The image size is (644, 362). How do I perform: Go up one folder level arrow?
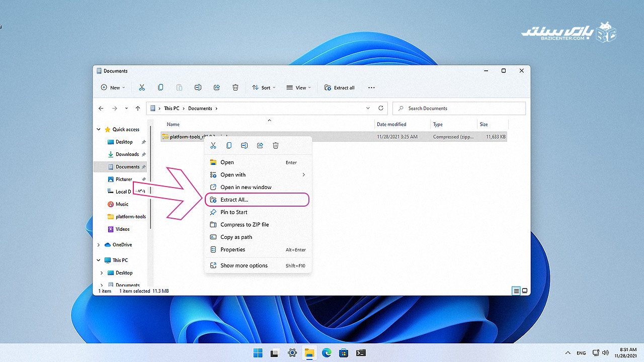tap(138, 108)
